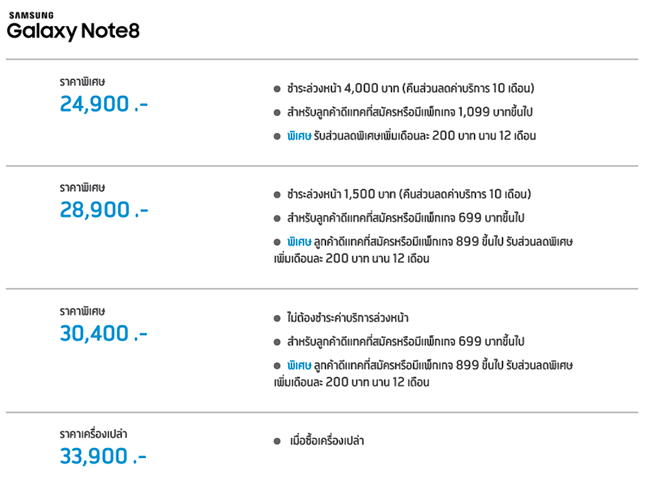Viewport: 650px width, 481px height.
Task: Click the ราคาพิเศษ label above 28,900
Action: click(x=83, y=187)
